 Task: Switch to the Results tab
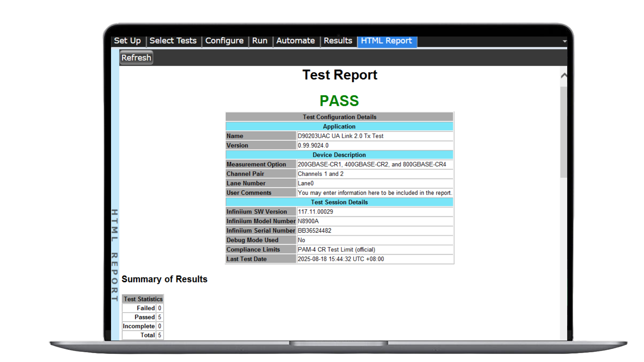[x=338, y=41]
